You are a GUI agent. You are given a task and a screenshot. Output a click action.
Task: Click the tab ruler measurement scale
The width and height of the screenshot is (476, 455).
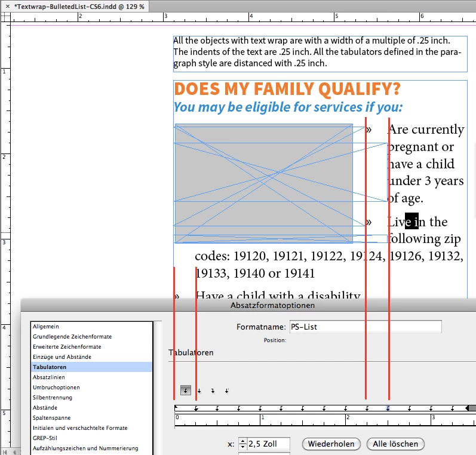click(325, 420)
